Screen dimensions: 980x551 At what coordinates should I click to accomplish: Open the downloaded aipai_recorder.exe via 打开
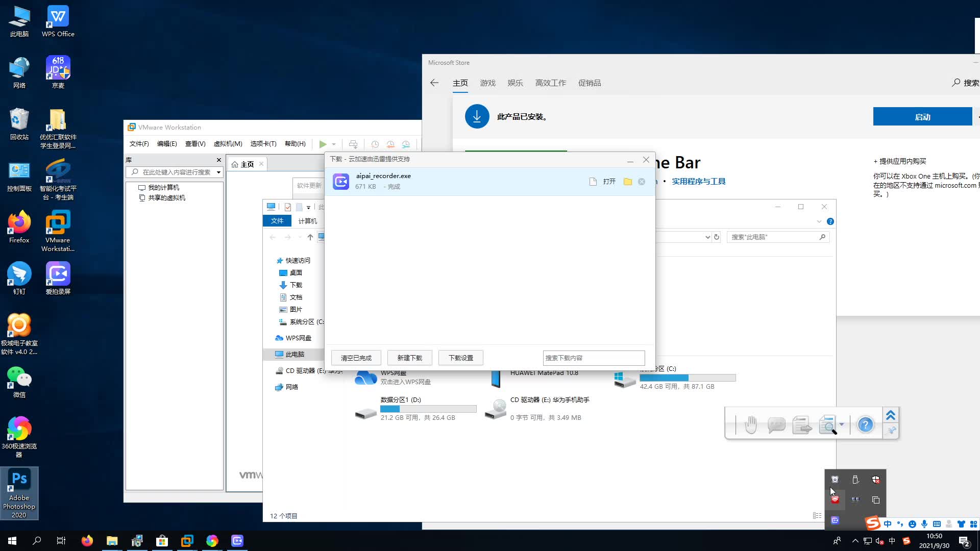[x=609, y=182]
